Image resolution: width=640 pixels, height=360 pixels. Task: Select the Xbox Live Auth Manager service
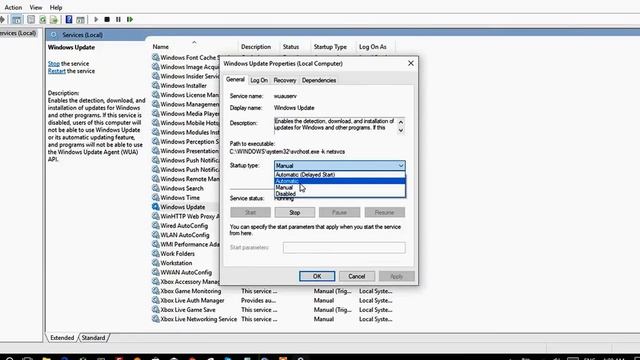(192, 300)
